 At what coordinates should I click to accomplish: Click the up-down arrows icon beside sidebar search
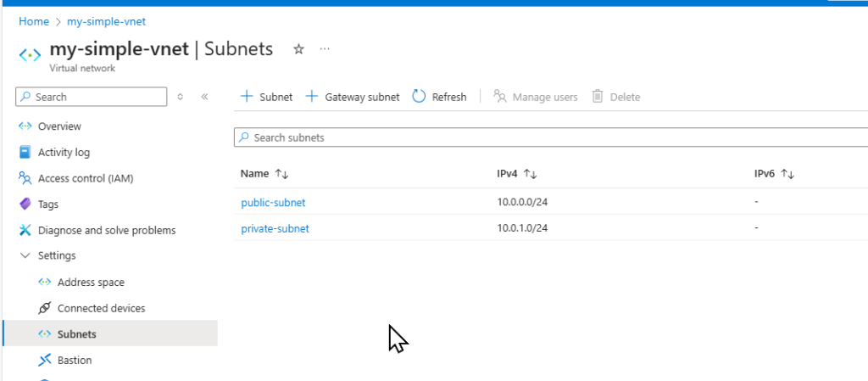[x=180, y=97]
